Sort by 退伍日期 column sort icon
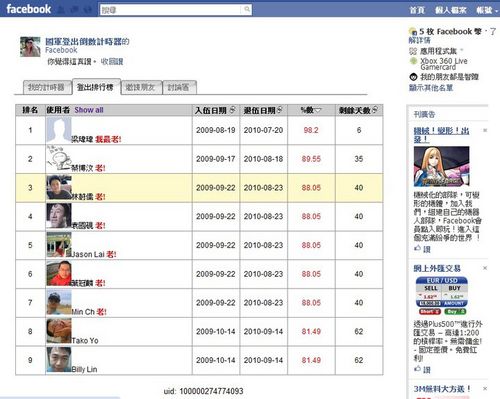Screen dimensions: 500x399 click(x=280, y=109)
